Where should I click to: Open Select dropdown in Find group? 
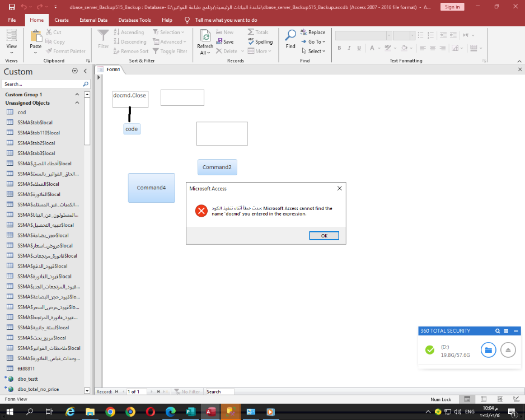click(313, 52)
